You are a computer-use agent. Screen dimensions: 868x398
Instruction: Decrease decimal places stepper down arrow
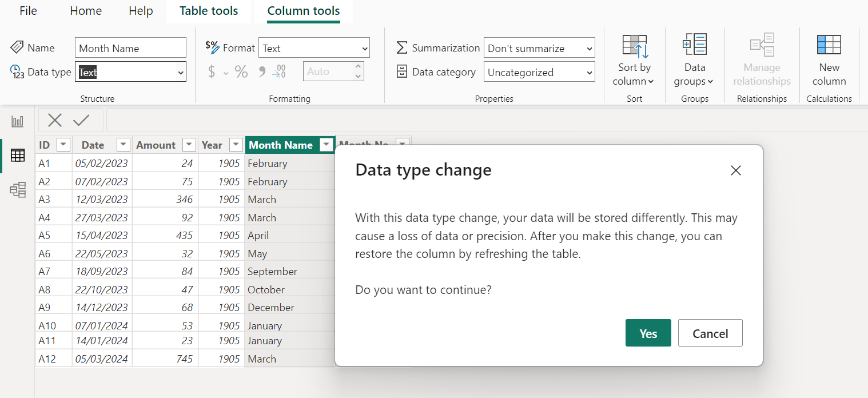pos(359,76)
